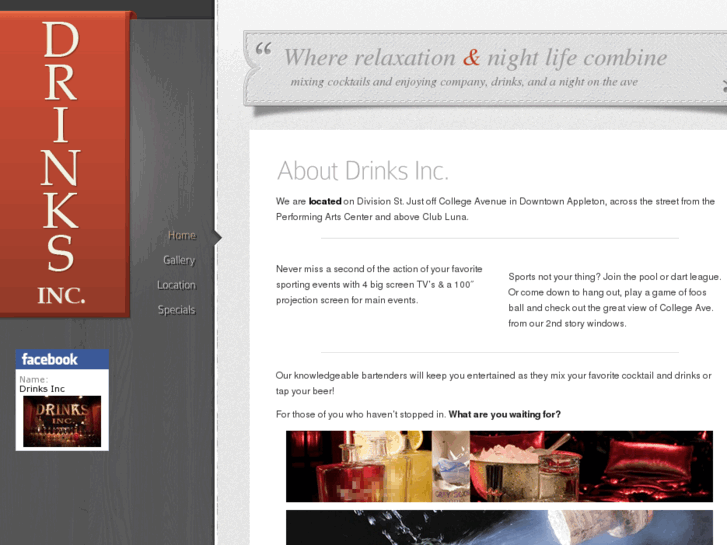Open the Location page
This screenshot has height=545, width=727.
176,285
